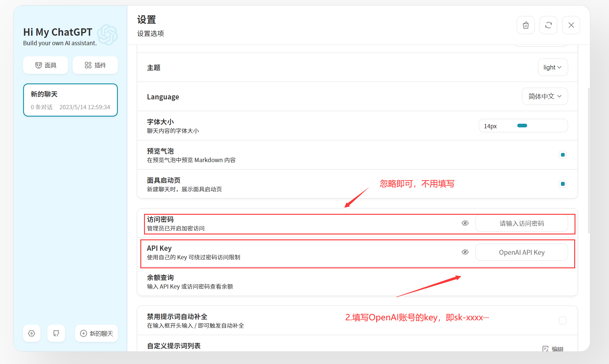Screen dimensions: 609x364
Task: Open the theme dropdown showing light
Action: (553, 67)
